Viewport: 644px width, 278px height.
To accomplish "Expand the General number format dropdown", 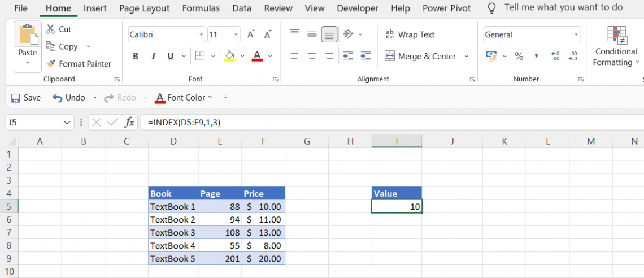I will (x=576, y=34).
